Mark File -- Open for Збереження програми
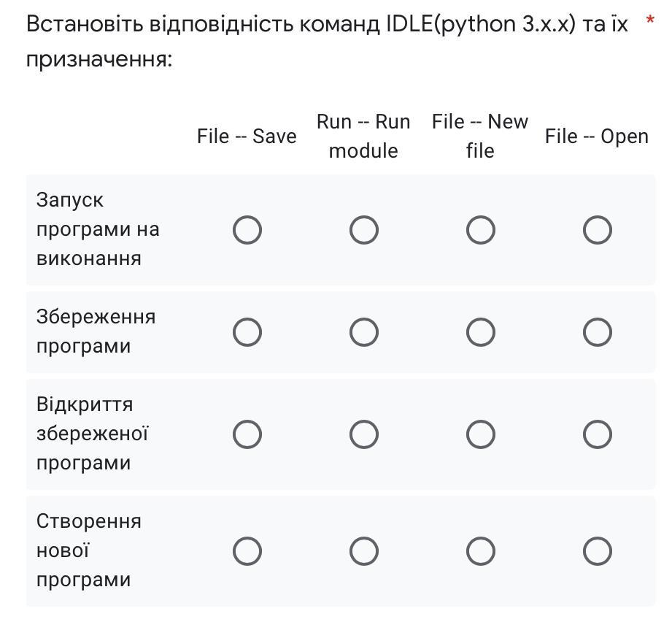The image size is (672, 641). click(x=597, y=333)
